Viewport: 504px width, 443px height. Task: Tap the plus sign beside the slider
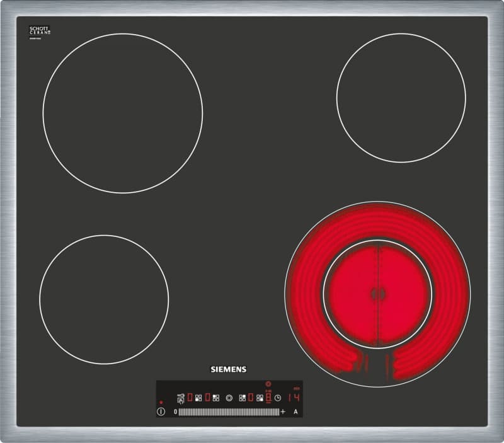point(283,411)
